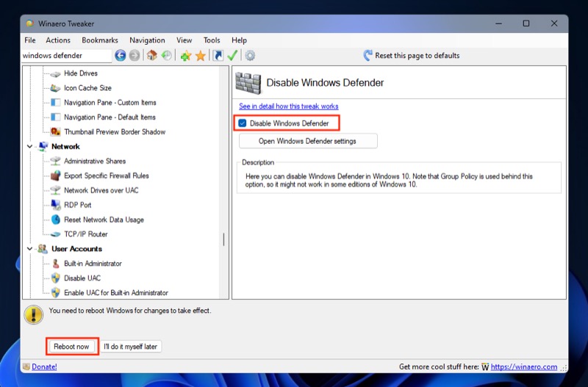The height and width of the screenshot is (387, 588).
Task: Click the Winaero Tweaker title bar icon
Action: tap(30, 23)
